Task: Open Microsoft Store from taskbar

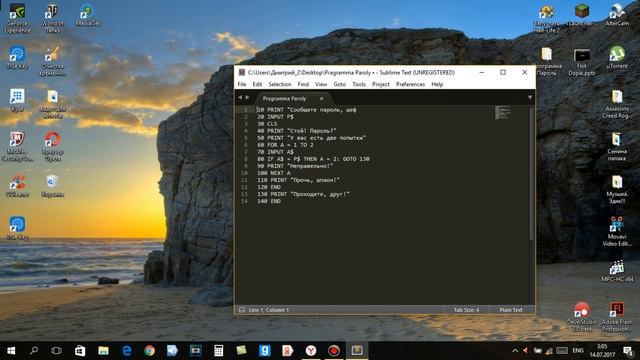Action: 80,351
